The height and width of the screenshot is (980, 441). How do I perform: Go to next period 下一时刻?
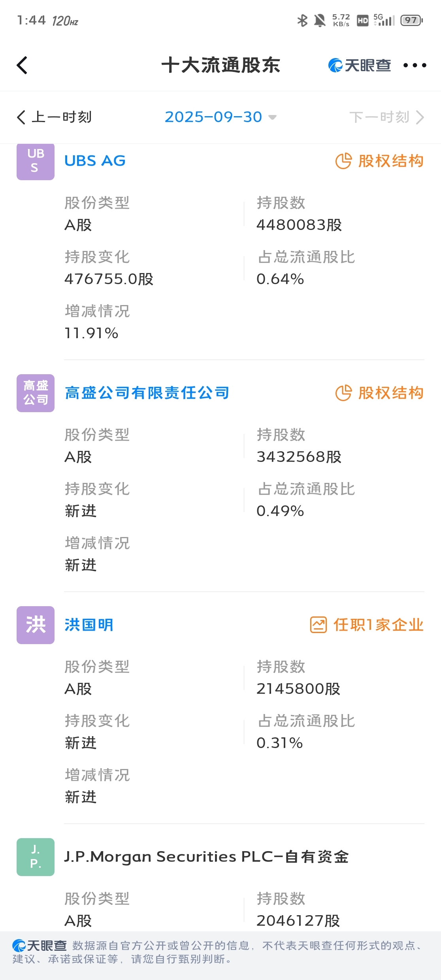point(387,117)
